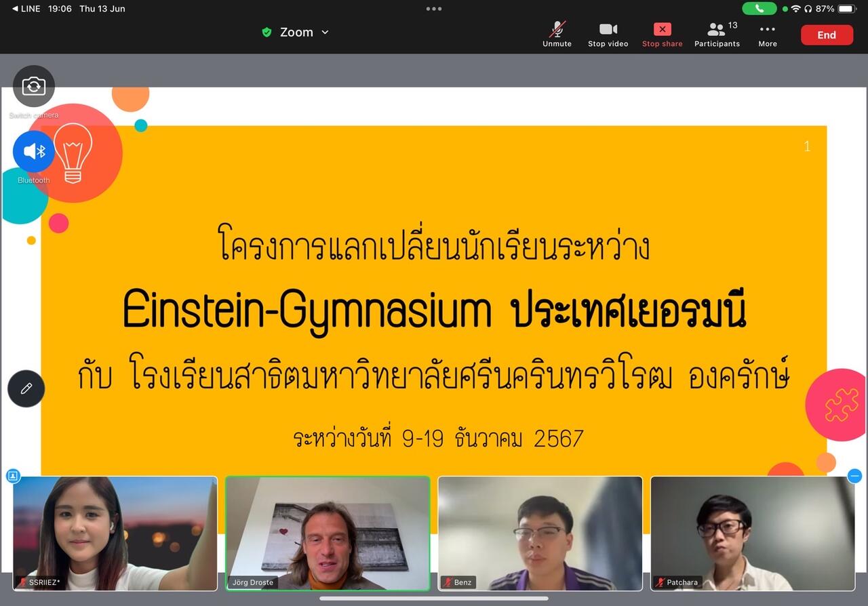Click the Jörg Droste name label
The height and width of the screenshot is (606, 868).
pyautogui.click(x=252, y=582)
